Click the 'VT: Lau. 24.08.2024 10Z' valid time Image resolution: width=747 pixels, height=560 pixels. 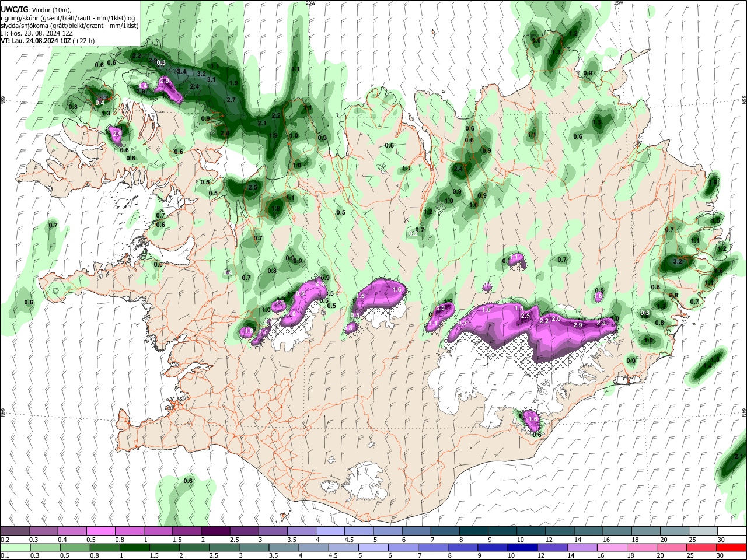[x=36, y=41]
